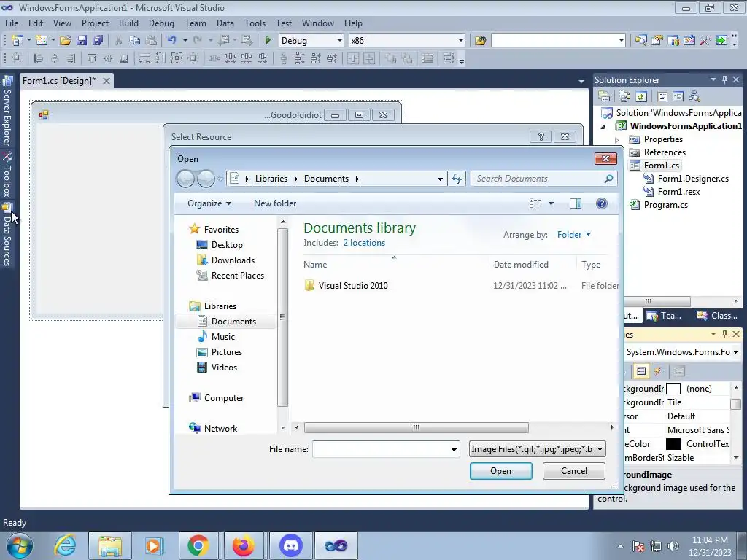
Task: Toggle the preview pane icon in the Open dialog
Action: click(x=576, y=203)
